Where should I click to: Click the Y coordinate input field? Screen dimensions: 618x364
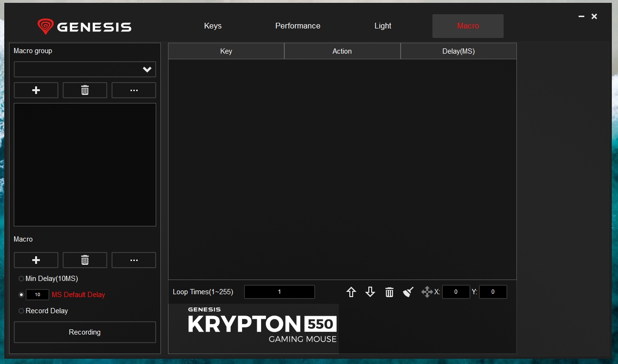click(x=493, y=292)
